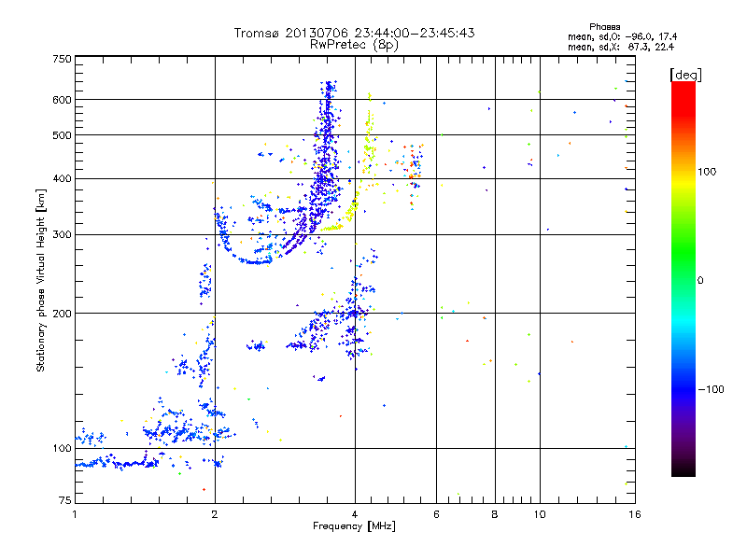The image size is (747, 560).
Task: Click the x-axis tick label '10'
Action: (x=540, y=514)
